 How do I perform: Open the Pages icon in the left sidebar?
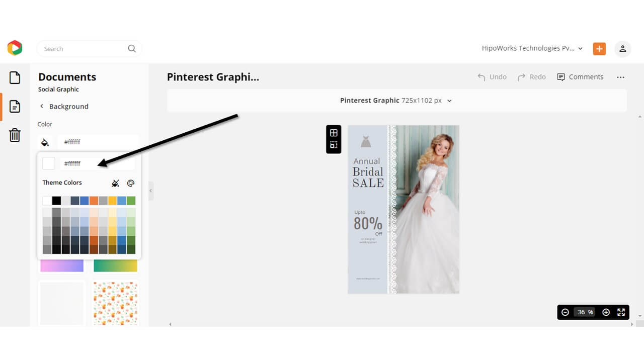15,77
